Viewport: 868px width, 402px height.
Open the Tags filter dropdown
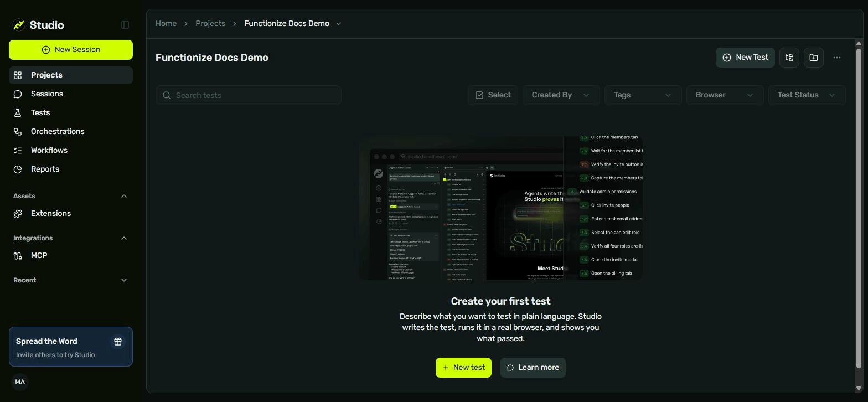coord(643,95)
